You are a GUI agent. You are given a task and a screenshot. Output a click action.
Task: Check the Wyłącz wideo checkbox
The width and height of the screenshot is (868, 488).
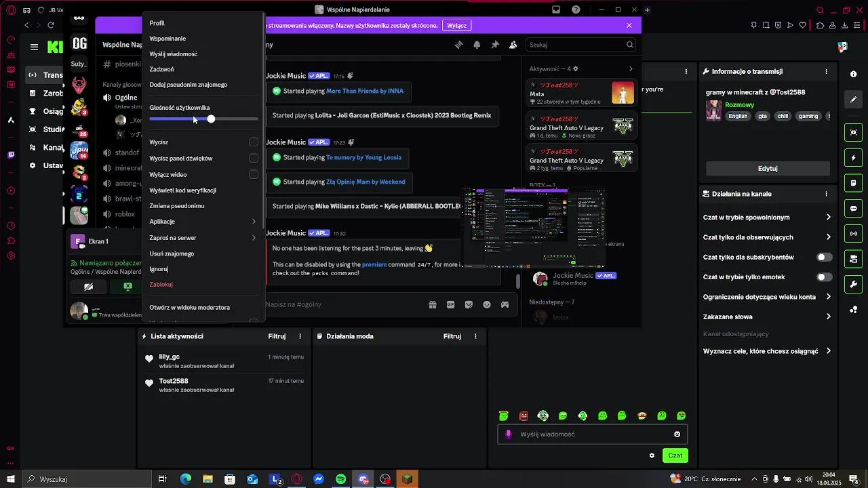tap(254, 175)
